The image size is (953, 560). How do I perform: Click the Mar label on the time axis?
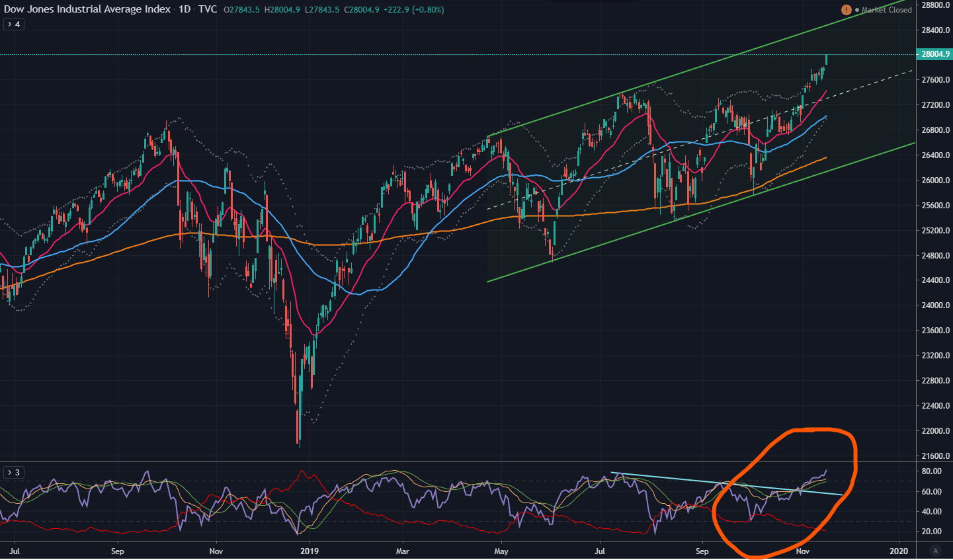tap(403, 551)
